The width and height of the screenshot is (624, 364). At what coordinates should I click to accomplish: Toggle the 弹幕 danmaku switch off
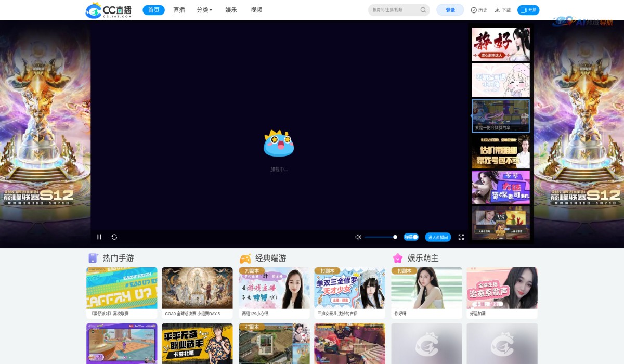pos(411,237)
